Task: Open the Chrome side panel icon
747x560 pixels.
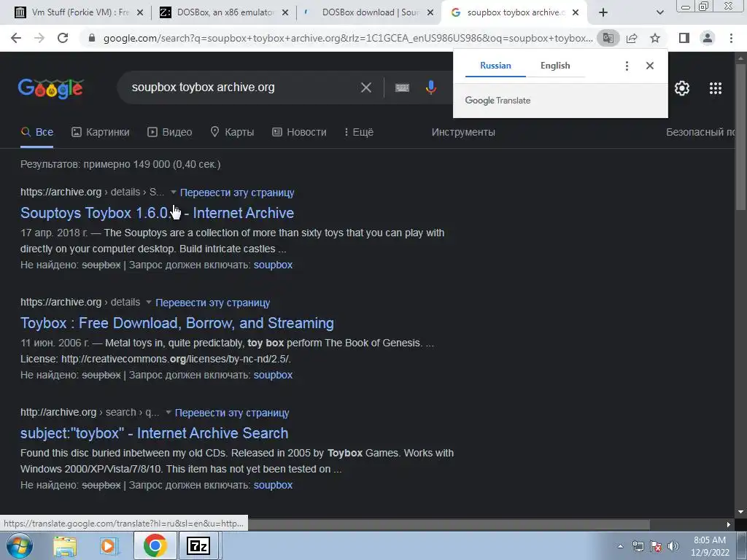Action: [684, 38]
